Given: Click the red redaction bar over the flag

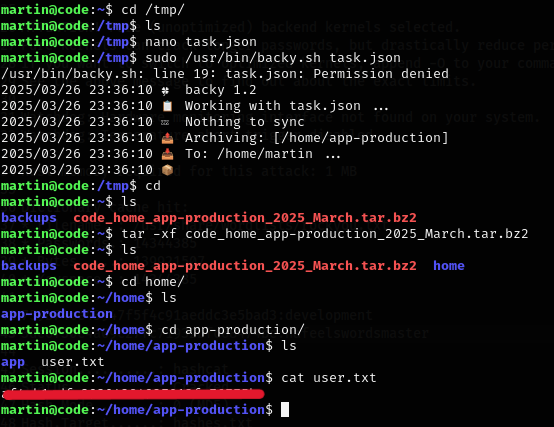Looking at the screenshot, I should pos(133,394).
